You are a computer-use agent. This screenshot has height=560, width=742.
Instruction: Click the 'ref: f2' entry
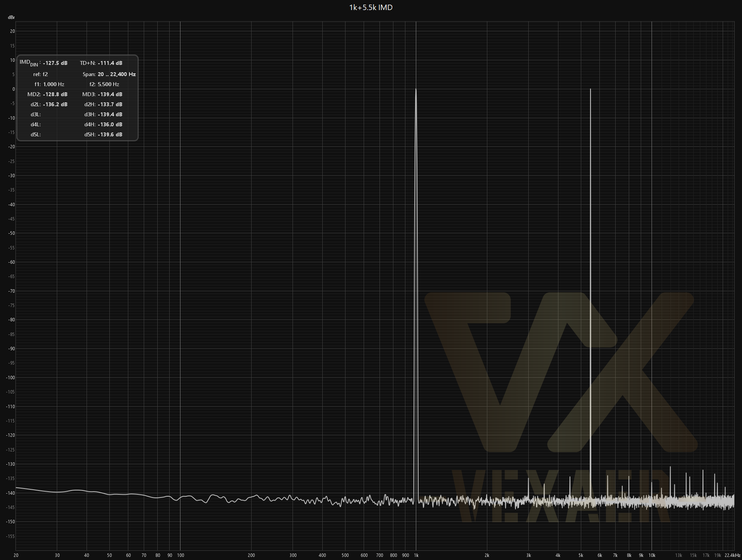coord(41,74)
